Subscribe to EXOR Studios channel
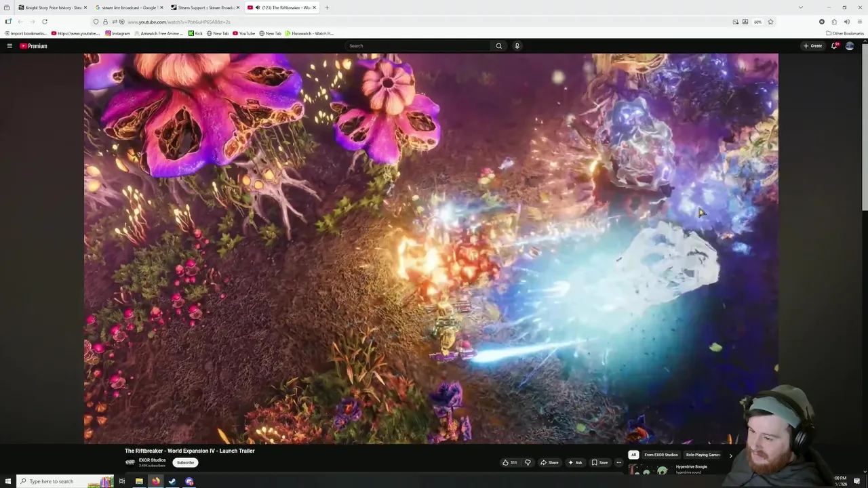This screenshot has height=488, width=868. (185, 462)
